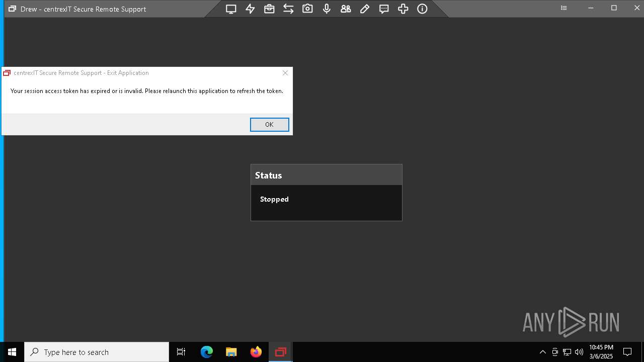This screenshot has height=362, width=644.
Task: Open the Toolbox briefcase icon
Action: pos(269,9)
